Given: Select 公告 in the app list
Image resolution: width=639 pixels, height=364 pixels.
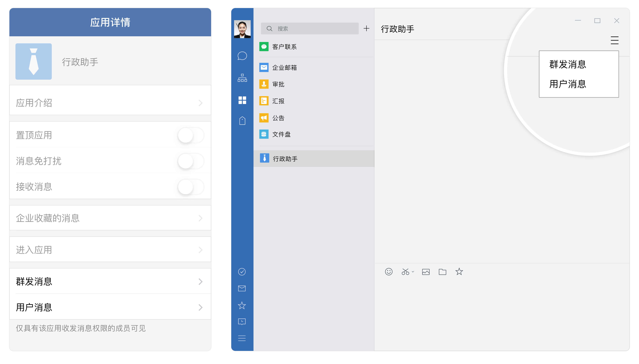Looking at the screenshot, I should tap(314, 118).
